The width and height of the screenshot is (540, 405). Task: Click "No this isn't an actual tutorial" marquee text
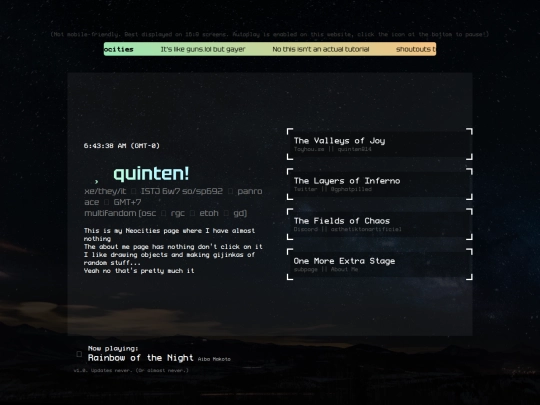tap(321, 49)
